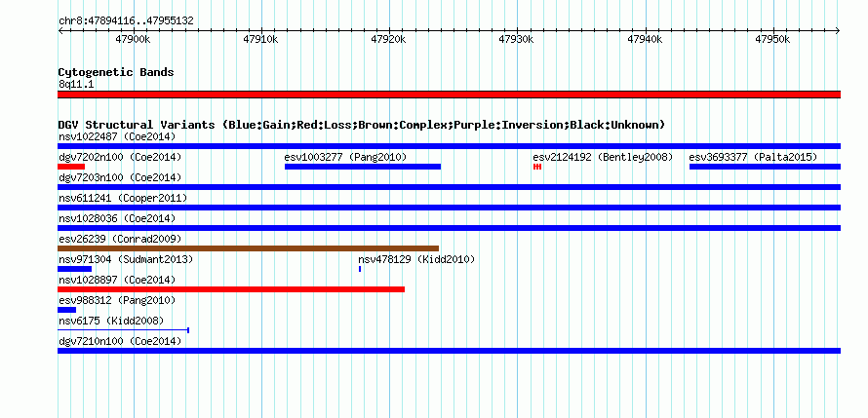The height and width of the screenshot is (418, 868).
Task: Click the chr8:47894116..47955132 region label
Action: (x=126, y=21)
